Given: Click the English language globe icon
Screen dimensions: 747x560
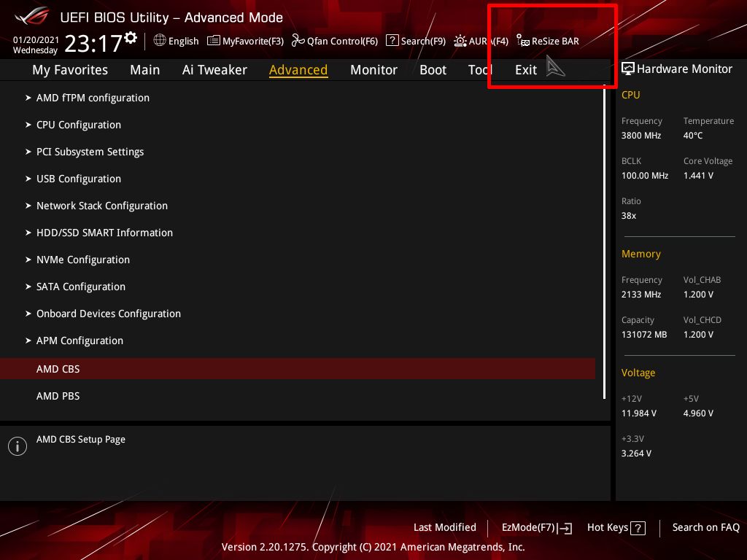Looking at the screenshot, I should pyautogui.click(x=160, y=41).
